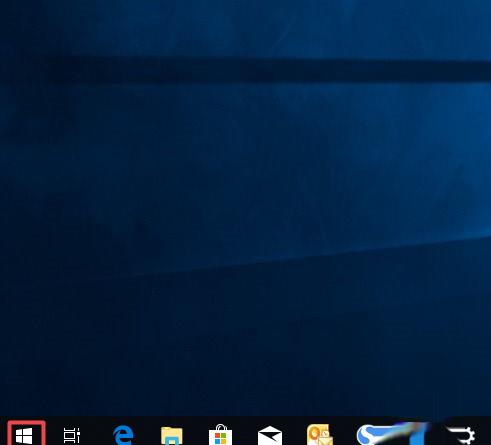This screenshot has width=491, height=445.
Task: Click the orange Outlook mail icon
Action: click(x=319, y=435)
